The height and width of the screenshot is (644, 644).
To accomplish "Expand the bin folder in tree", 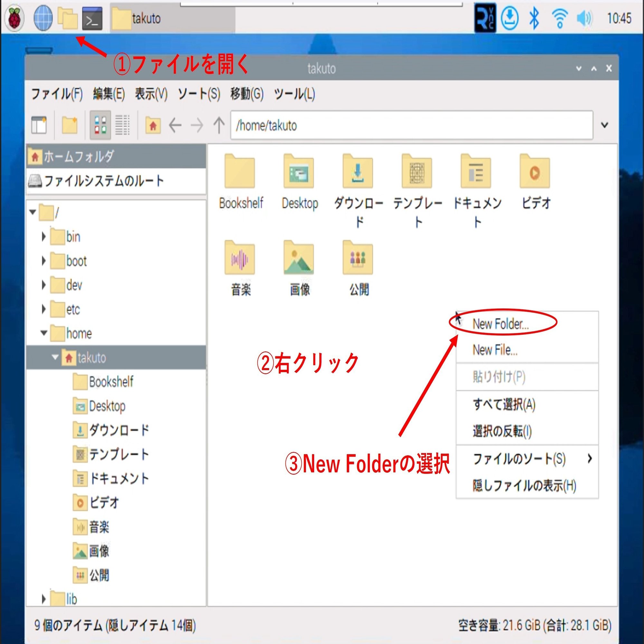I will click(x=44, y=237).
